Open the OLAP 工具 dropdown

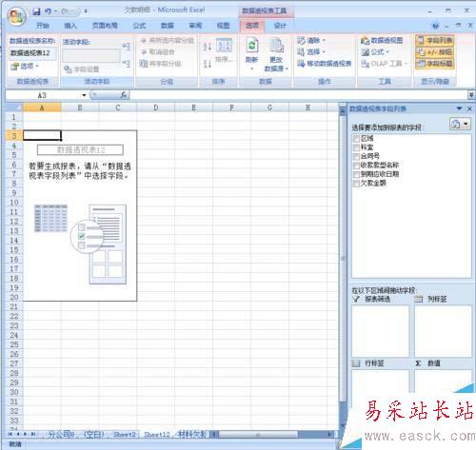tap(384, 64)
